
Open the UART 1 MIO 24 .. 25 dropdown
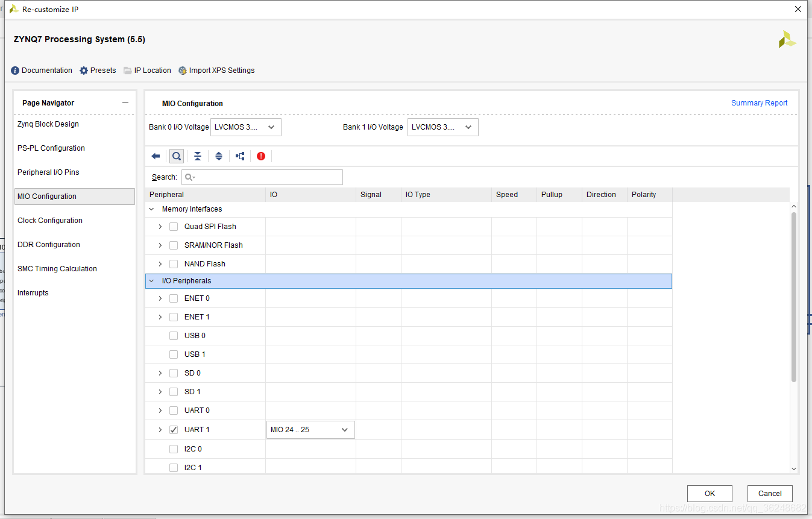tap(310, 430)
